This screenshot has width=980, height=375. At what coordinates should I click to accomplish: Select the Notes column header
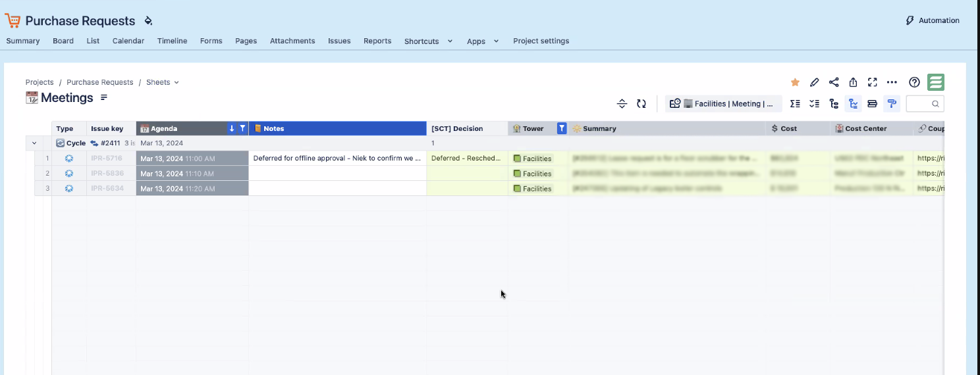pos(337,128)
